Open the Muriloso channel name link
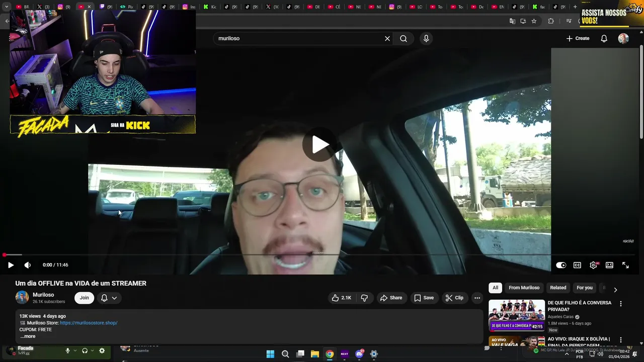The width and height of the screenshot is (644, 362). [43, 295]
